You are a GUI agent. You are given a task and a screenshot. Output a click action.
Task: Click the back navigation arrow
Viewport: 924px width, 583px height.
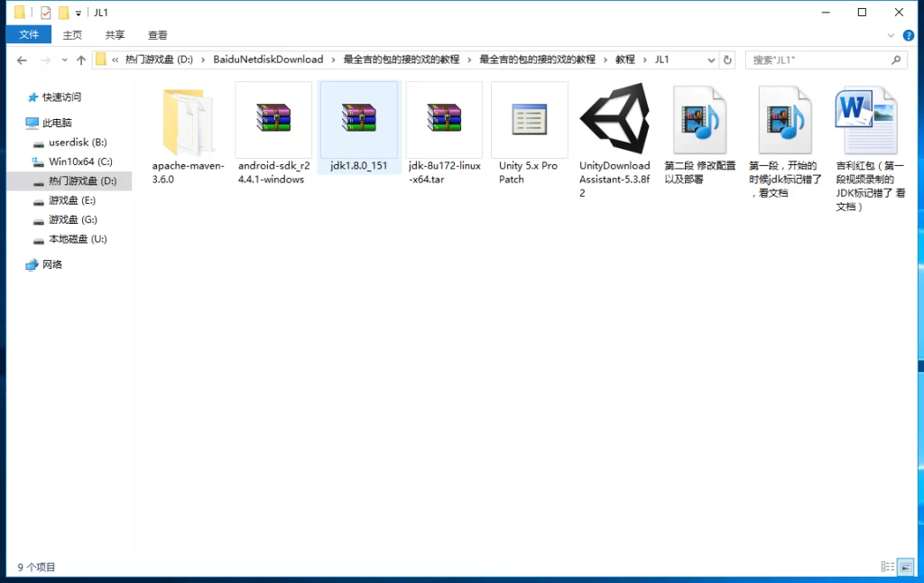21,59
